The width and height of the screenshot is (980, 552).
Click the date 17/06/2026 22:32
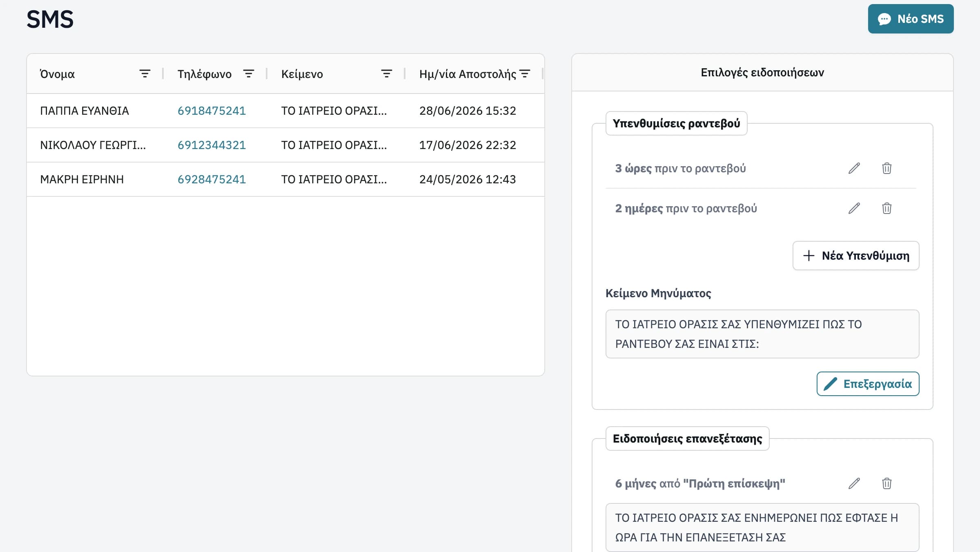point(468,145)
